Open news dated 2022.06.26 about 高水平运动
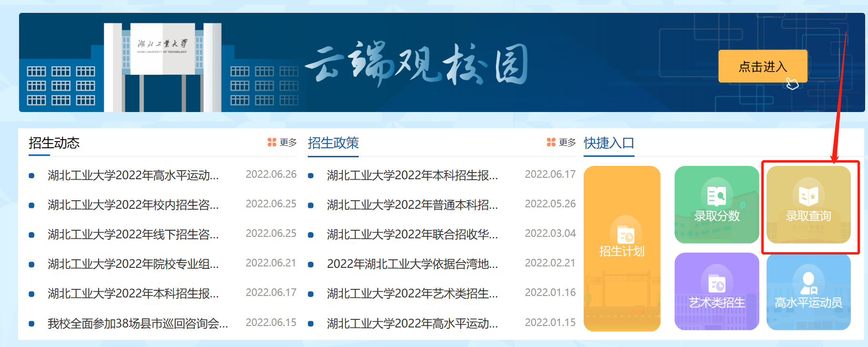The height and width of the screenshot is (347, 868). coord(133,175)
